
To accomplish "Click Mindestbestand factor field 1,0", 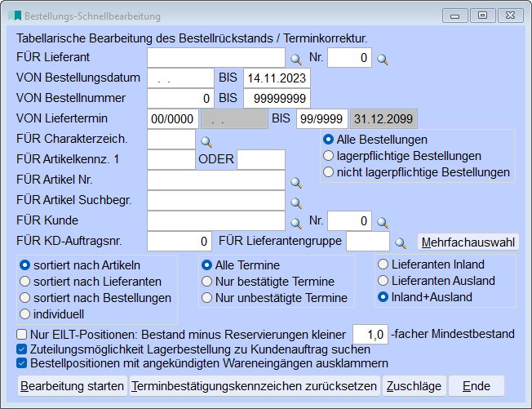I will pos(370,335).
